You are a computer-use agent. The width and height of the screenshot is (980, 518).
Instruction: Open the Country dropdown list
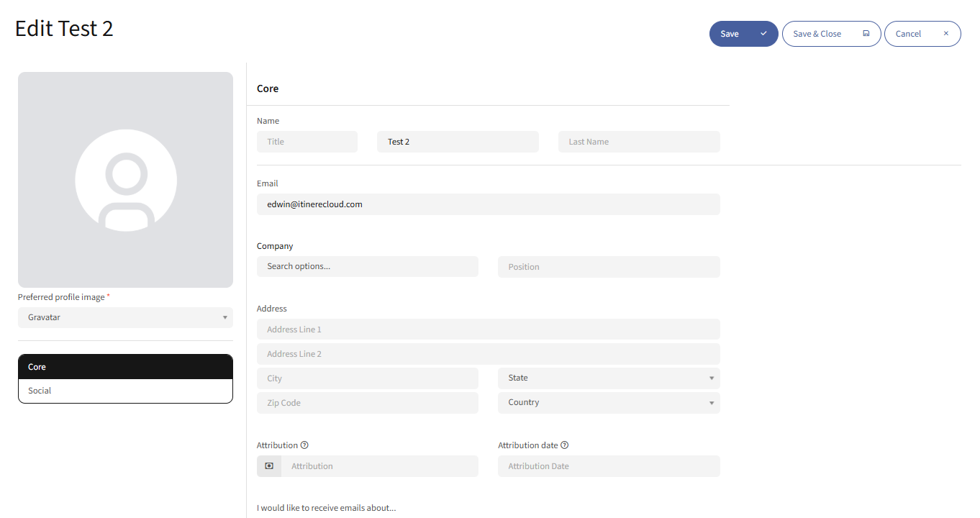coord(608,403)
